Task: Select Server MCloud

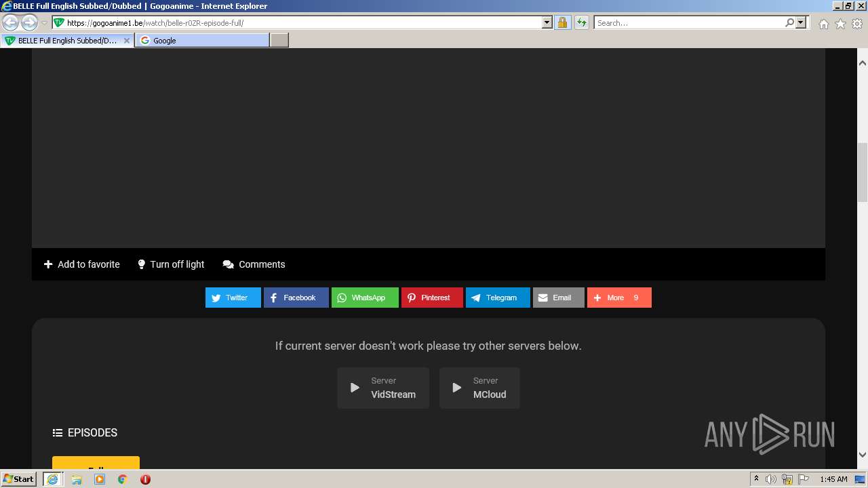Action: pyautogui.click(x=479, y=388)
